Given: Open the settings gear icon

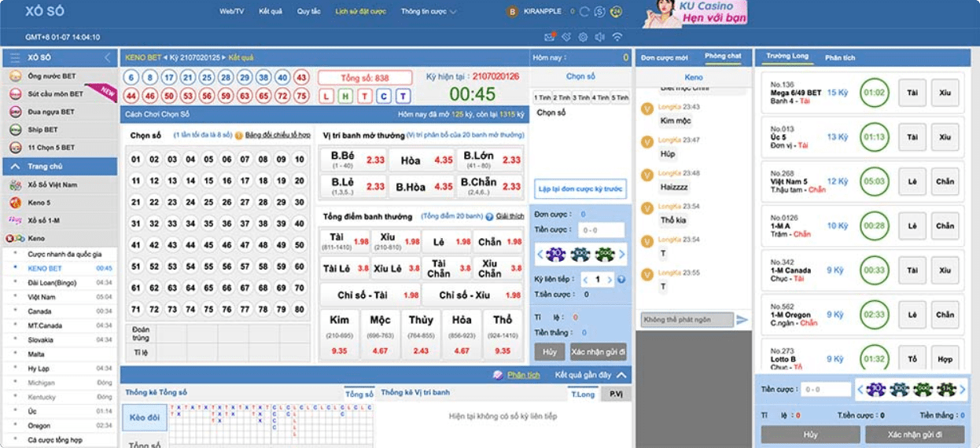Looking at the screenshot, I should [x=583, y=37].
